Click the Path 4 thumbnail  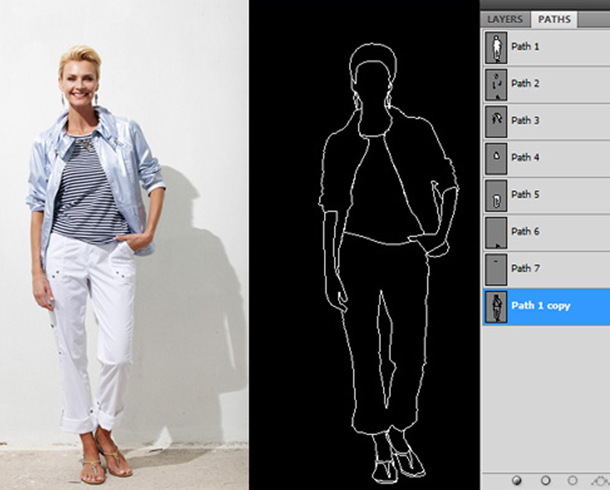(495, 157)
